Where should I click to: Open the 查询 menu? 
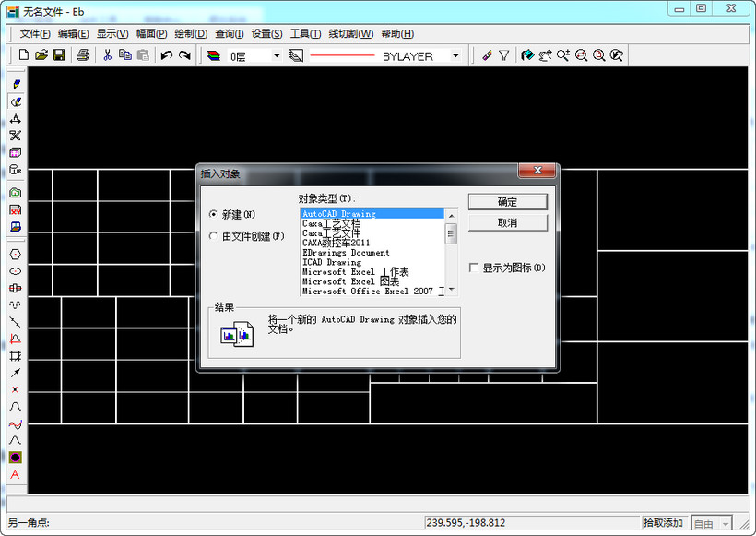[x=229, y=34]
